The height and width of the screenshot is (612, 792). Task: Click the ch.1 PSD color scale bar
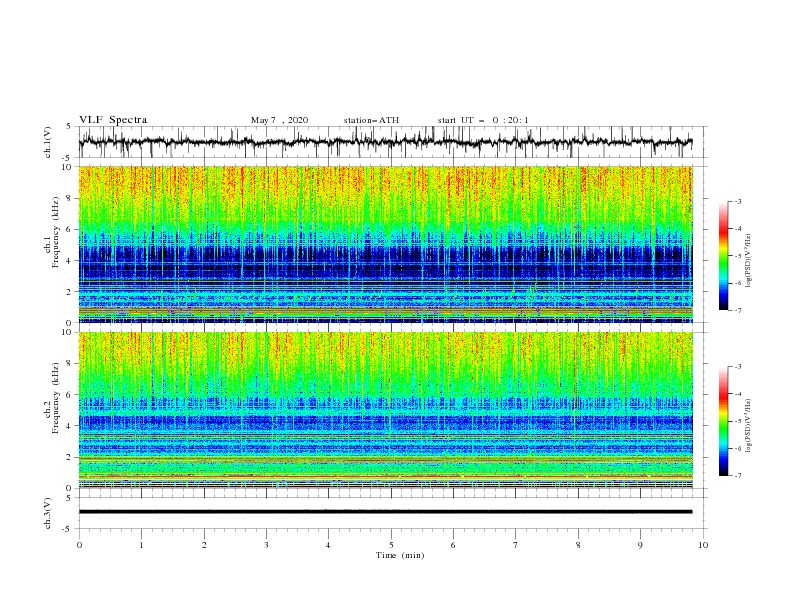tap(723, 256)
